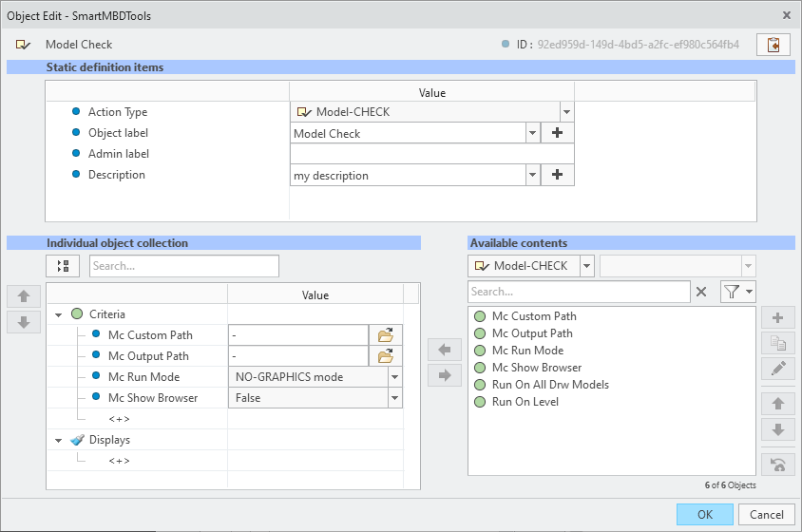
Task: Click the Value column header in collection table
Action: (x=315, y=295)
